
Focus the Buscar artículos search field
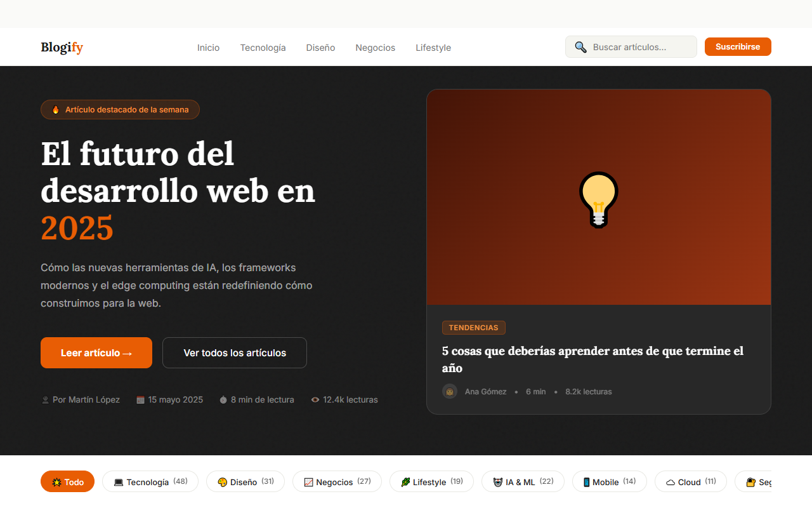click(631, 47)
